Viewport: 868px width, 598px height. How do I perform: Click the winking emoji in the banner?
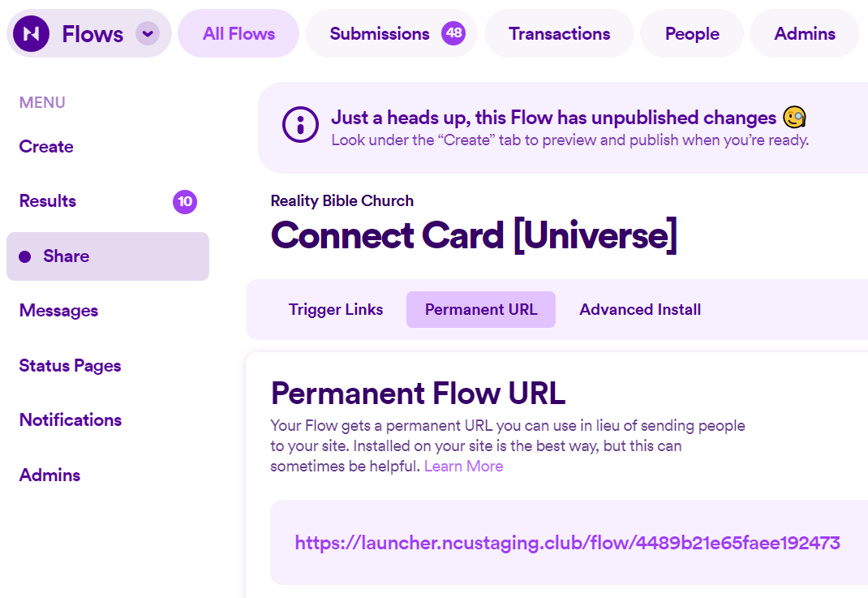pyautogui.click(x=795, y=118)
